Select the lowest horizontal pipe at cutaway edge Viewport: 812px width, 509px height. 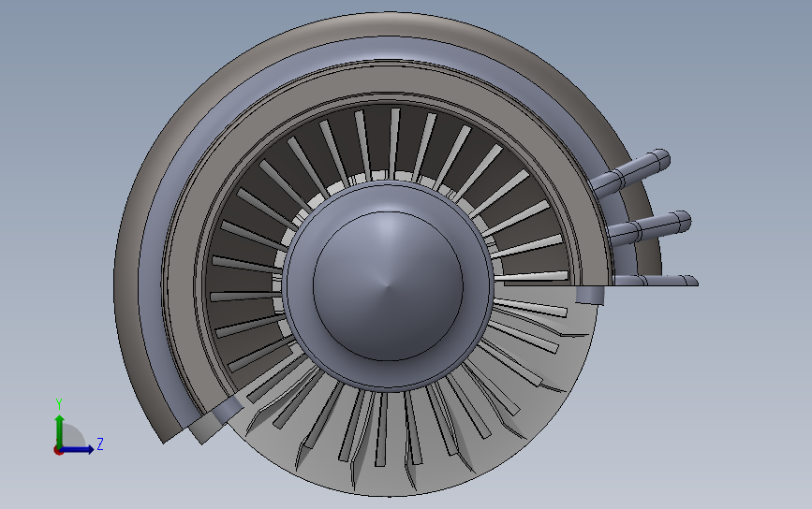656,281
